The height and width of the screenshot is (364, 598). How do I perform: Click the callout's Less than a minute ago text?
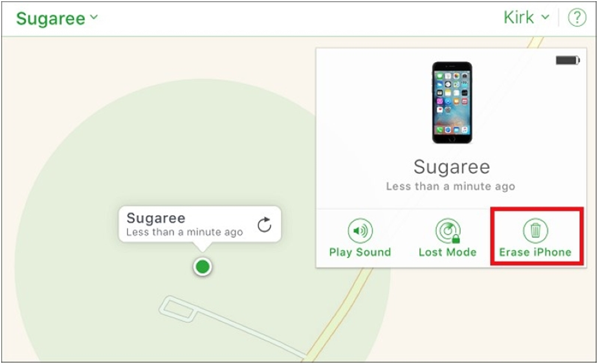click(x=184, y=232)
